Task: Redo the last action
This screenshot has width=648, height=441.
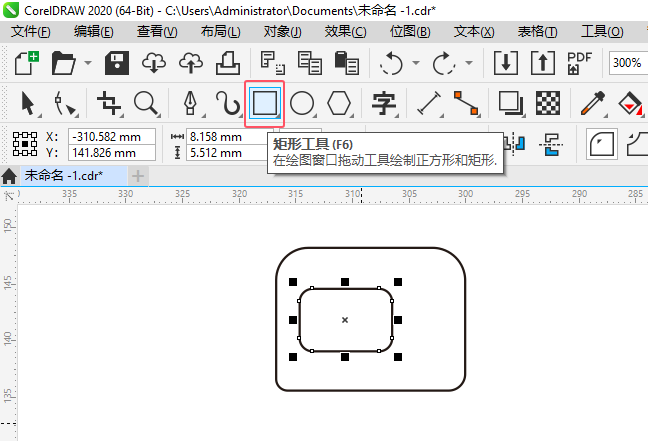Action: 444,63
